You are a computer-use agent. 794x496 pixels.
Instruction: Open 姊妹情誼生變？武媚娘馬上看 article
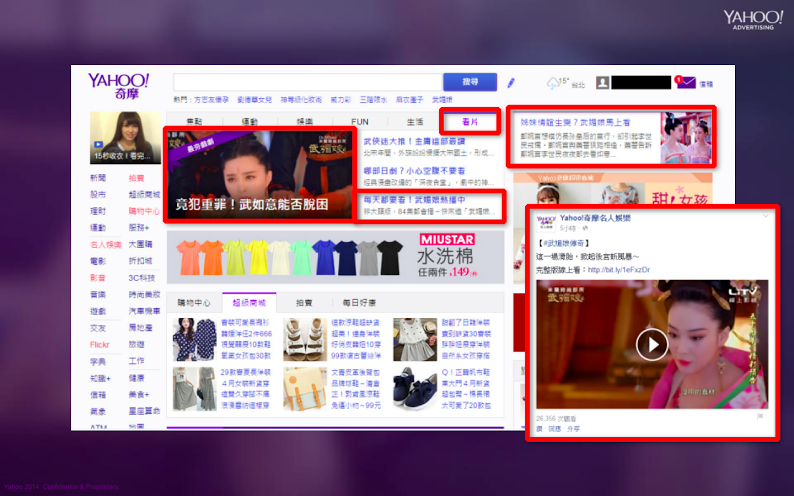click(575, 122)
